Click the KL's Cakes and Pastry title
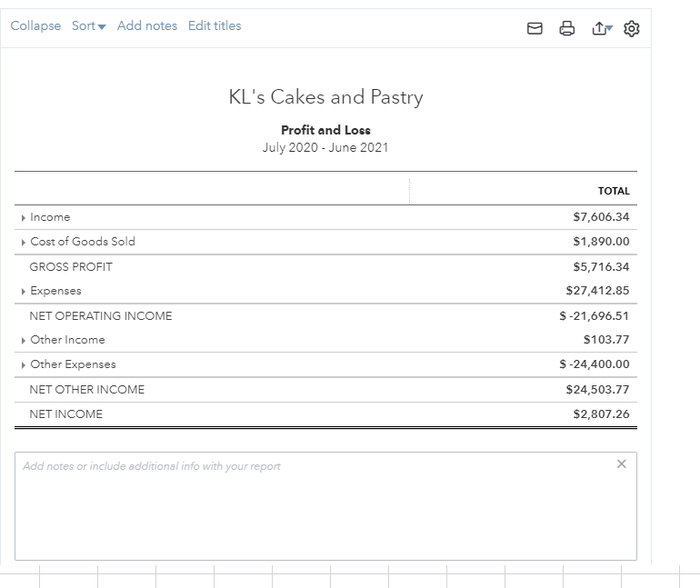 click(325, 97)
